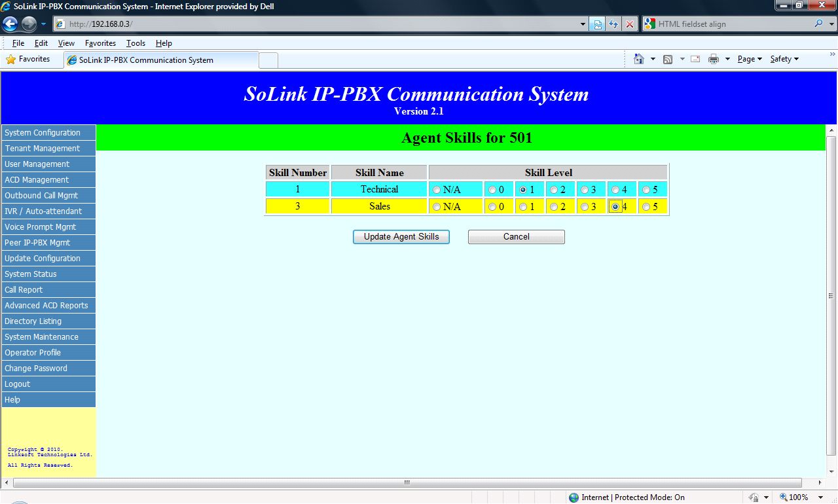Open System Configuration in sidebar
838x504 pixels.
[48, 133]
